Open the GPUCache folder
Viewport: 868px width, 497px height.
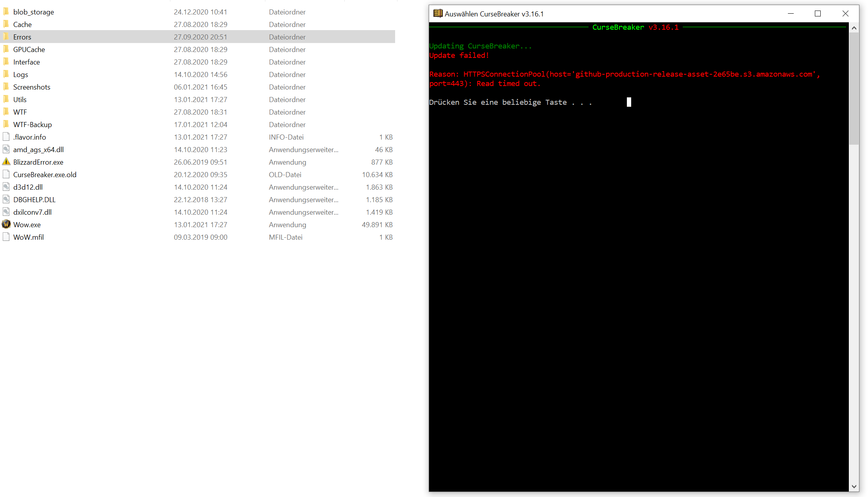pyautogui.click(x=29, y=49)
